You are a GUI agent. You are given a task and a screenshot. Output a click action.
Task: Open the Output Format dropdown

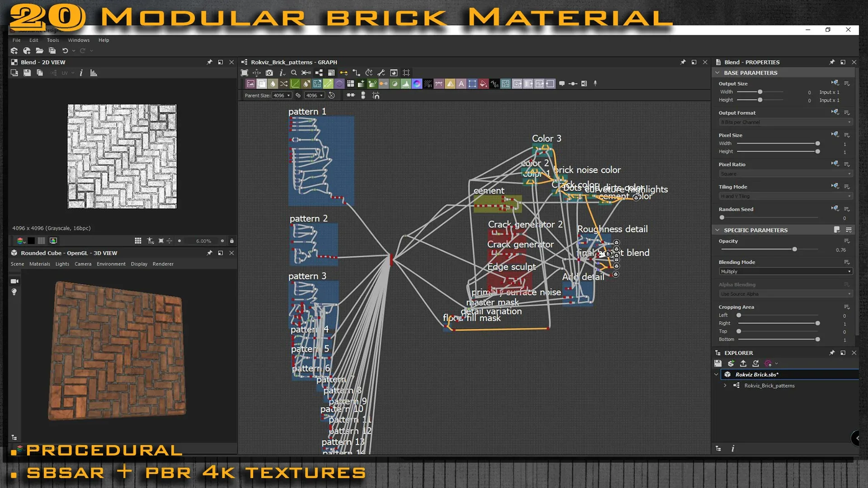click(784, 122)
